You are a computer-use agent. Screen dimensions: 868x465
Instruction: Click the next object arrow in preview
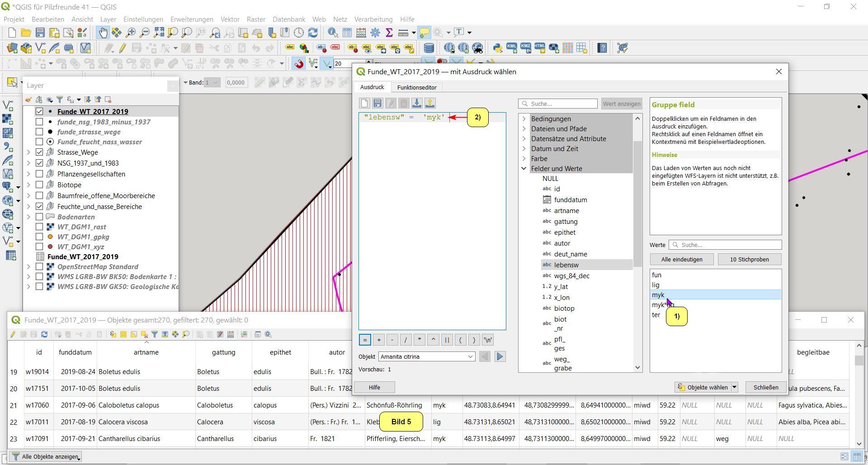[x=500, y=357]
